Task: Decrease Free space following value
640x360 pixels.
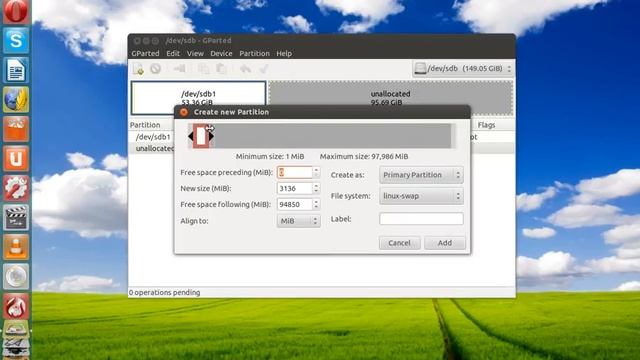Action: (316, 207)
